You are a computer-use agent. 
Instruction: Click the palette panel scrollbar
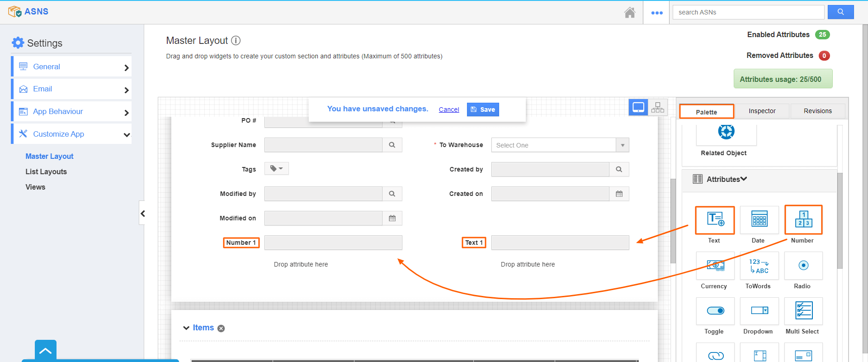point(840,221)
